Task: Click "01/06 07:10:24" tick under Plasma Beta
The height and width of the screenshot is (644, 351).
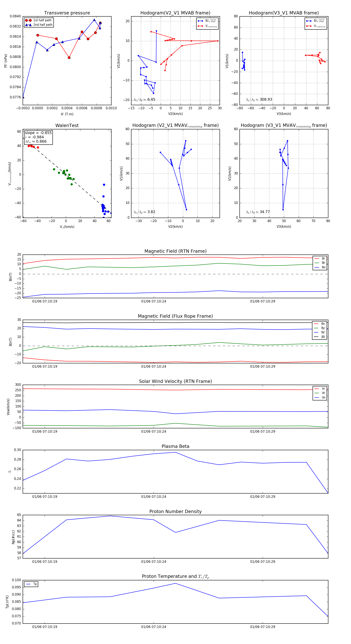Action: click(x=154, y=497)
